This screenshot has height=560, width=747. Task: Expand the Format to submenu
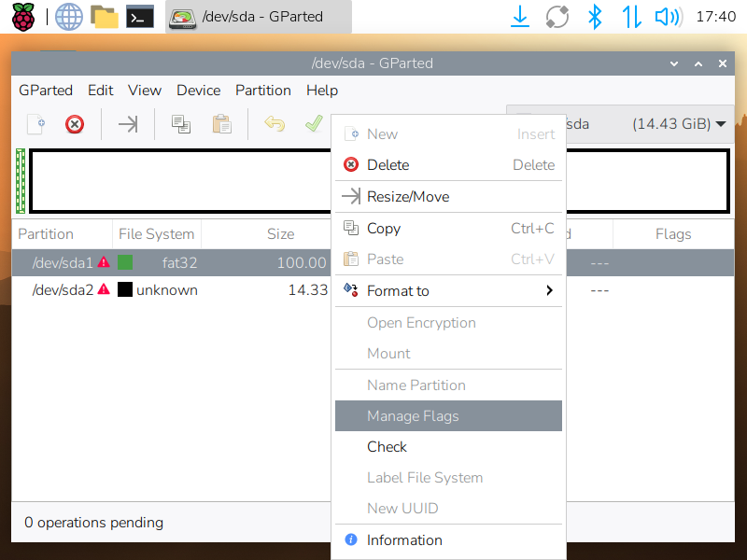(x=448, y=291)
